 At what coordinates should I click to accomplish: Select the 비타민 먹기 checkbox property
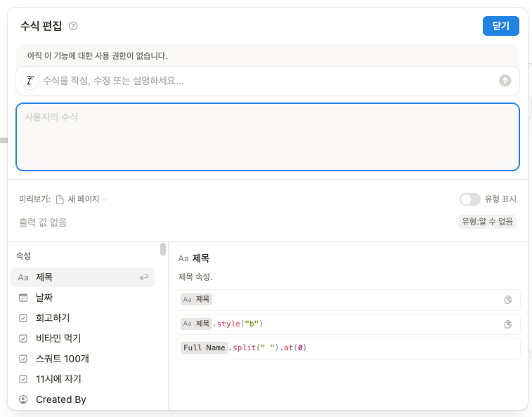click(x=82, y=338)
